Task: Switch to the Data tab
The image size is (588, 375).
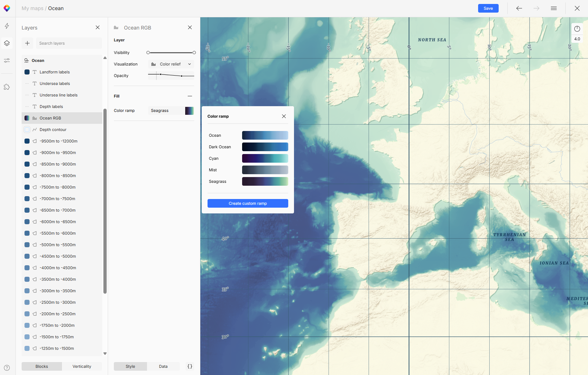Action: pyautogui.click(x=163, y=366)
